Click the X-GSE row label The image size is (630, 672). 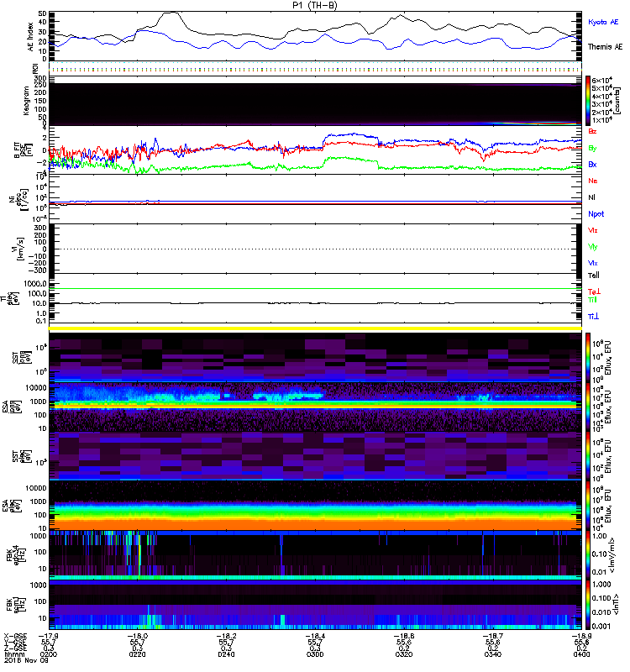click(x=15, y=637)
